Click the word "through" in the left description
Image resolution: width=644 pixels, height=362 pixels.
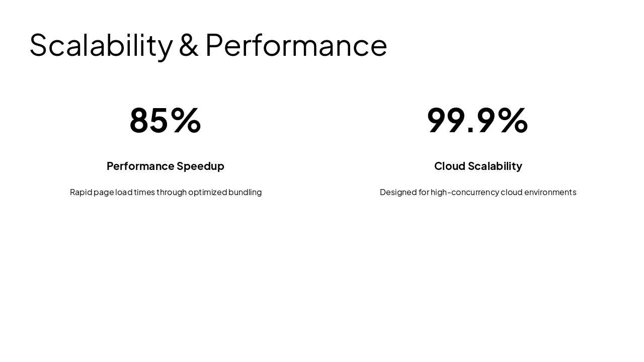[x=171, y=192]
